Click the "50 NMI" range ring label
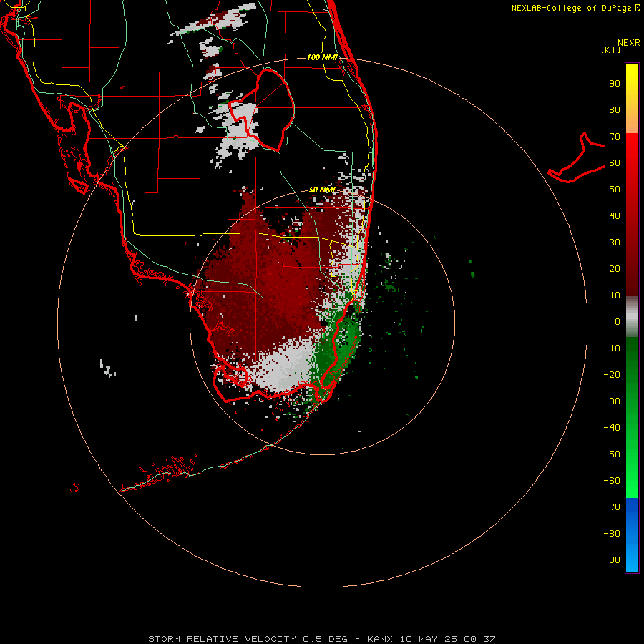The height and width of the screenshot is (644, 644). tap(322, 190)
